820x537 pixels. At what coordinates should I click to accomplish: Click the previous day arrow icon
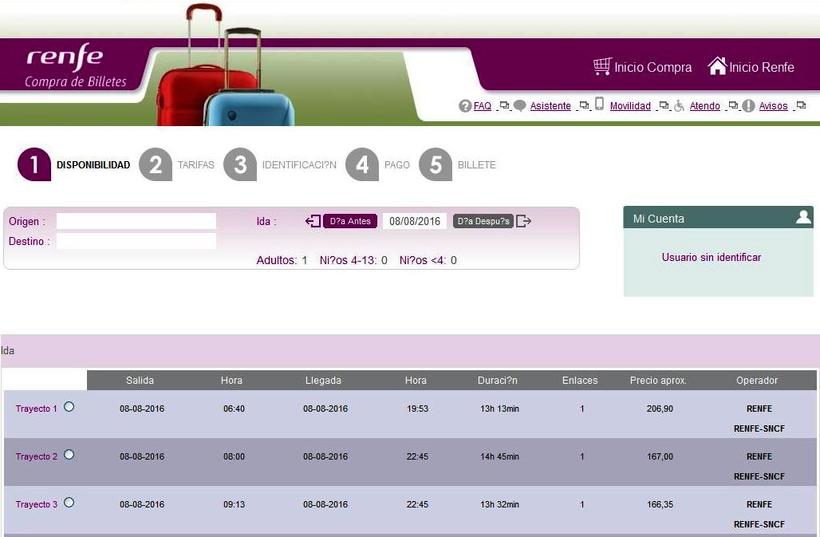(313, 221)
